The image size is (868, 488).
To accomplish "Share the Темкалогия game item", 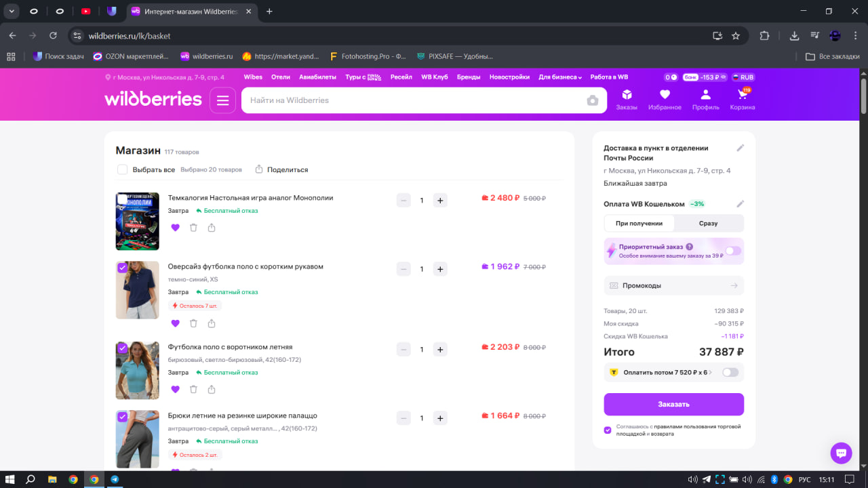I will [x=212, y=228].
